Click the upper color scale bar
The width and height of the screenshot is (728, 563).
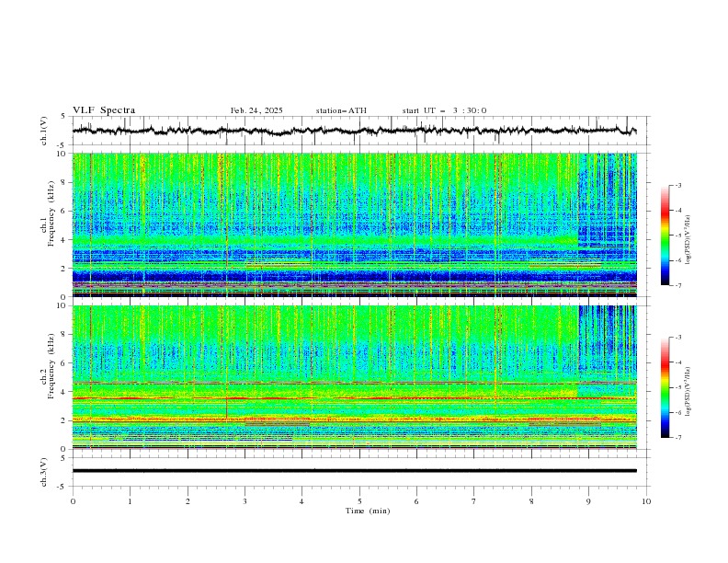coord(665,236)
